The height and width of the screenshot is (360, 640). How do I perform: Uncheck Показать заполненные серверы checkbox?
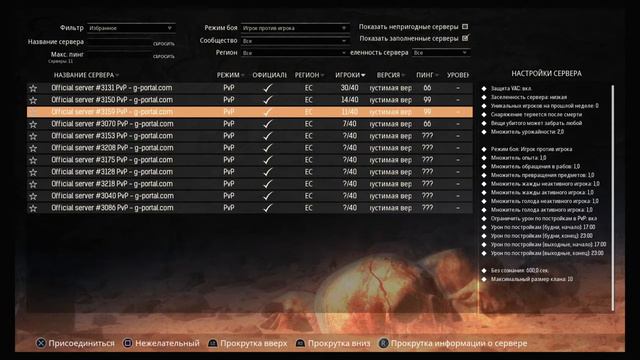coord(465,38)
